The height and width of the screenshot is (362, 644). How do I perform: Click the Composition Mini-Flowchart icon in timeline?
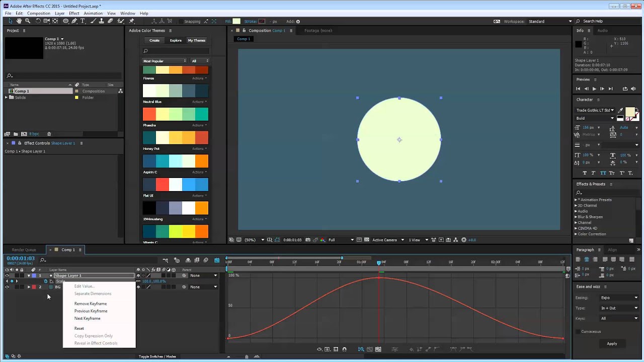point(165,260)
